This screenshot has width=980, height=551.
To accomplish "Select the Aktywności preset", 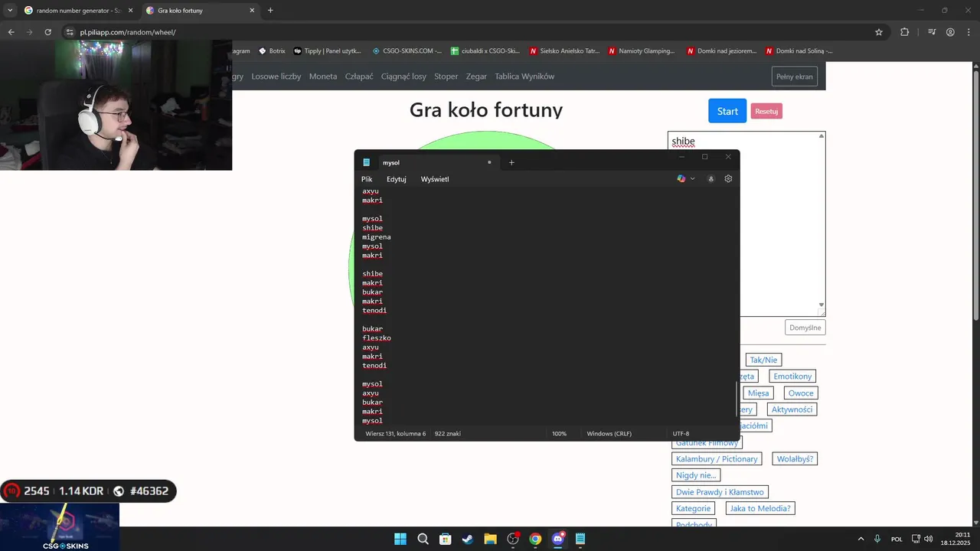I will click(x=792, y=409).
